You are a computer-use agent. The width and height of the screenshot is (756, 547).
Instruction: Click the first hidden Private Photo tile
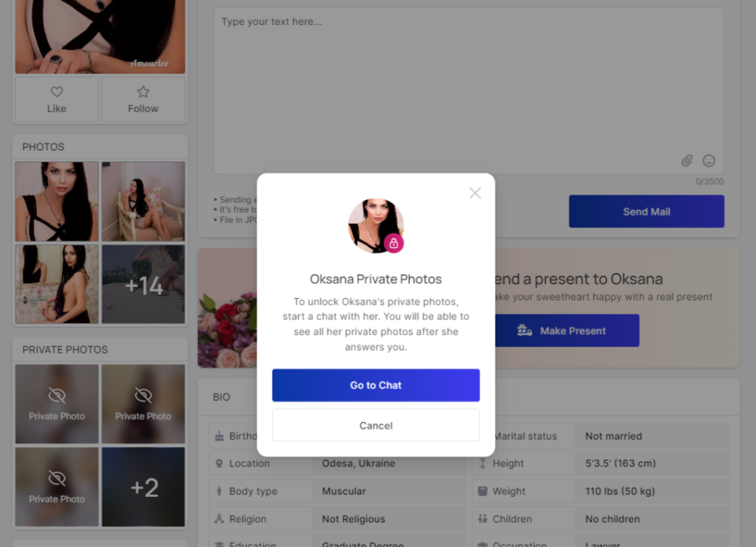57,404
